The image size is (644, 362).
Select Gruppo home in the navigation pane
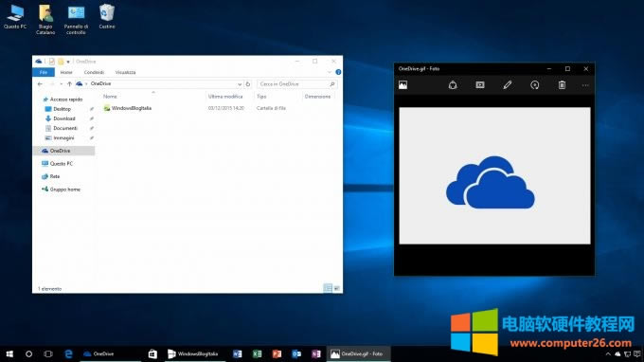[x=61, y=190]
